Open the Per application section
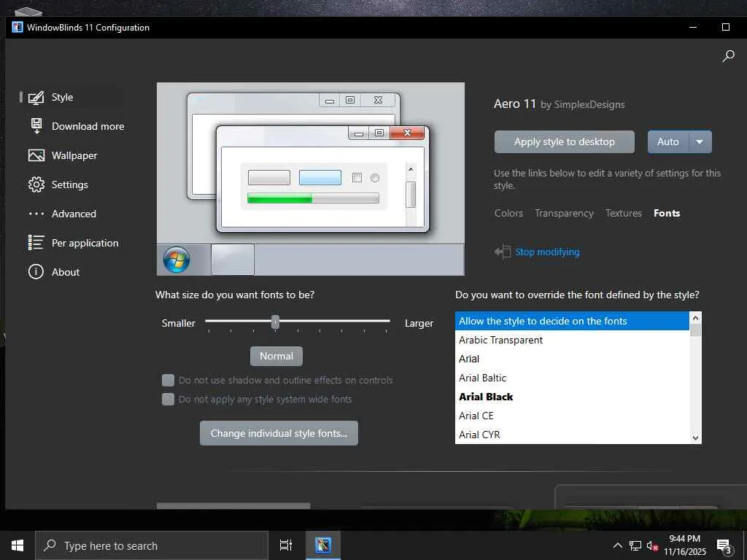The image size is (747, 560). (85, 243)
